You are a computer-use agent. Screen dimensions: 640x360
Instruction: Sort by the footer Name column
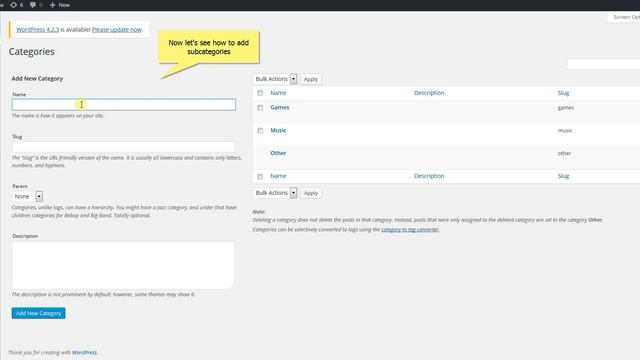click(278, 176)
